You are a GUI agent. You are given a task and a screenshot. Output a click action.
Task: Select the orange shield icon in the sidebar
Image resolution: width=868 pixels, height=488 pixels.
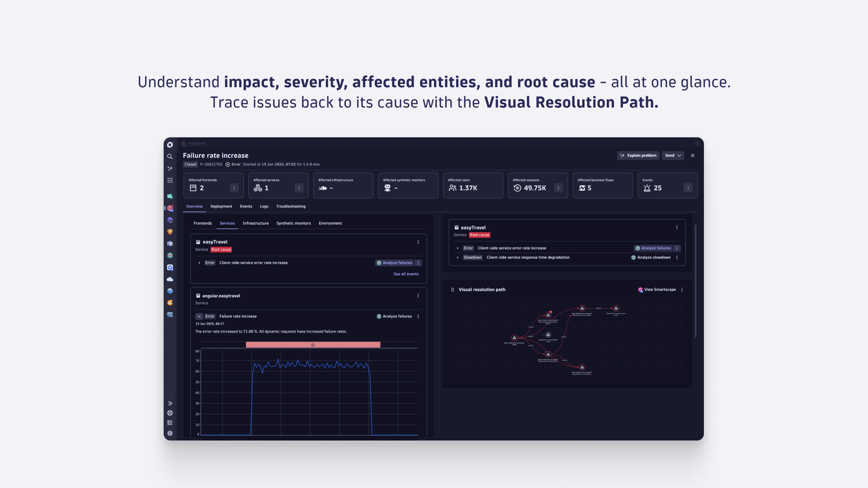click(170, 231)
